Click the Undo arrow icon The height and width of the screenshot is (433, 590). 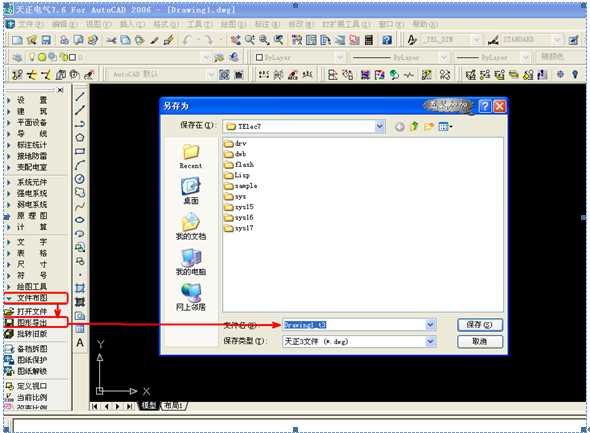[x=187, y=40]
